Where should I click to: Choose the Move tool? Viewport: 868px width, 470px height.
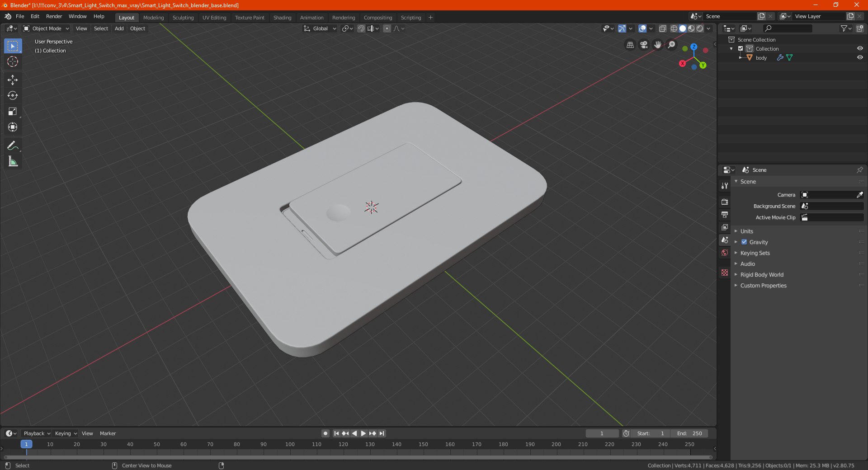pos(13,80)
